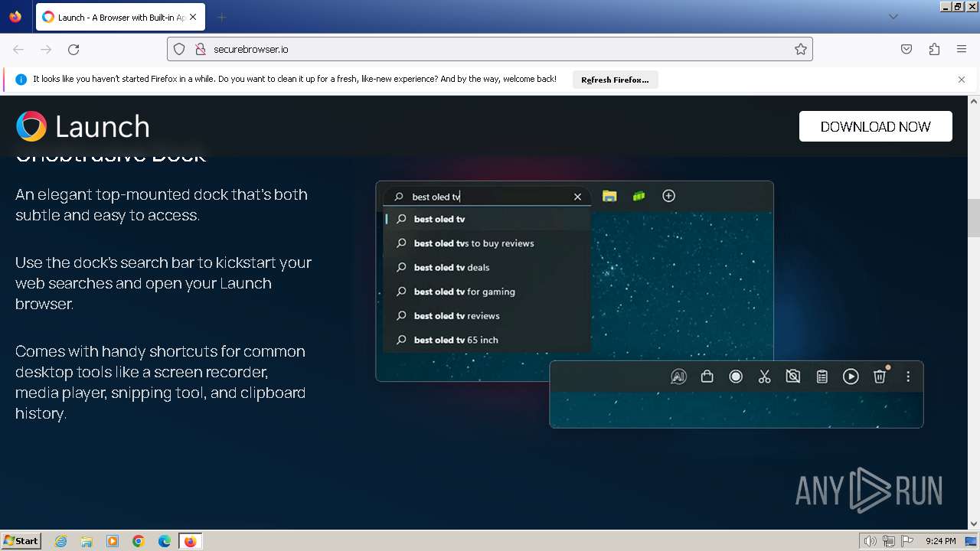Select 'best oled tv for gaming' suggestion
This screenshot has width=980, height=551.
(x=487, y=292)
